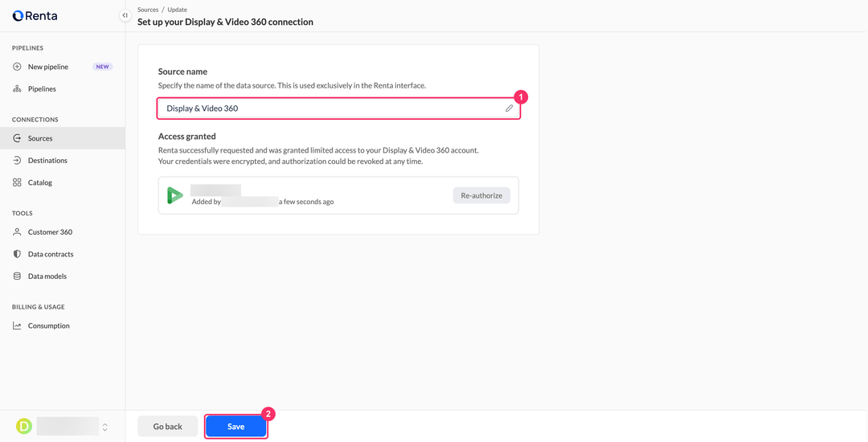Click the Destinations arrow icon

[x=17, y=161]
